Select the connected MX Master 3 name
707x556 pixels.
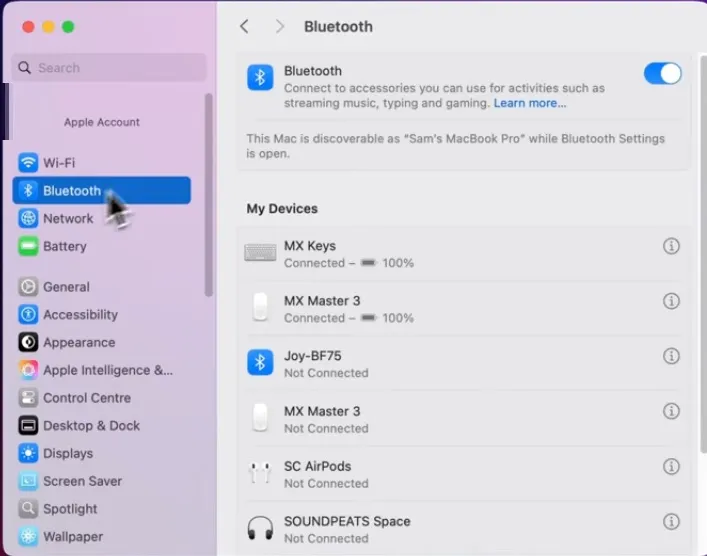[322, 301]
